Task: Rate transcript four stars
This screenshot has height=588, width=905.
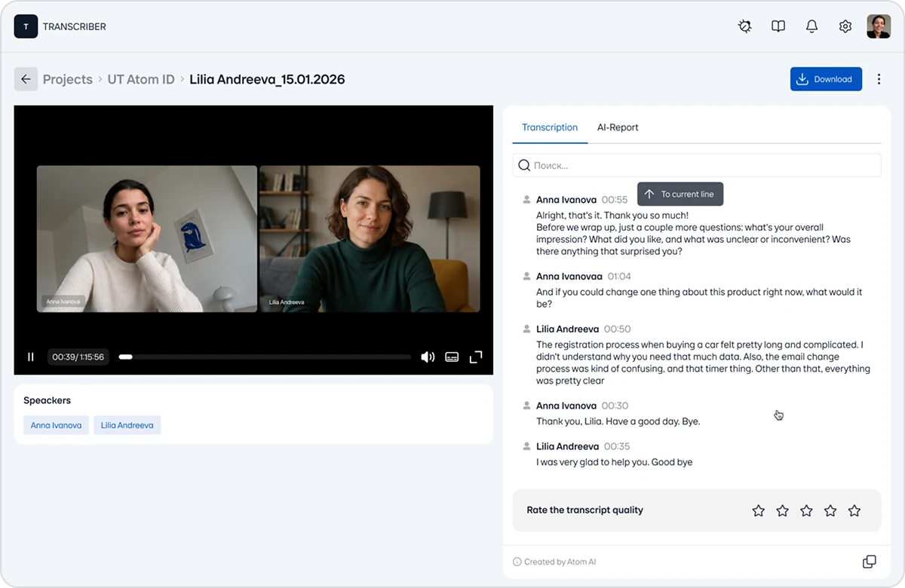Action: coord(830,510)
